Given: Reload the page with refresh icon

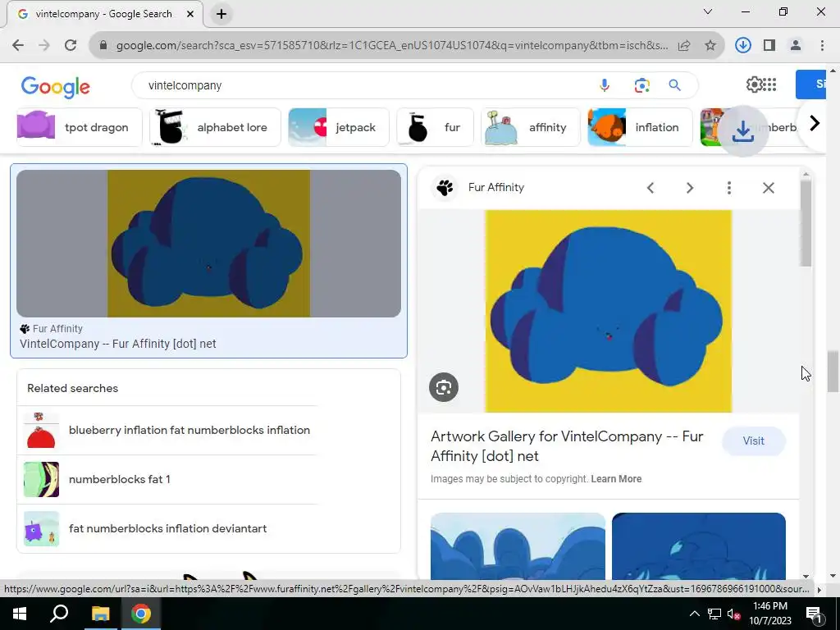Looking at the screenshot, I should pyautogui.click(x=71, y=46).
